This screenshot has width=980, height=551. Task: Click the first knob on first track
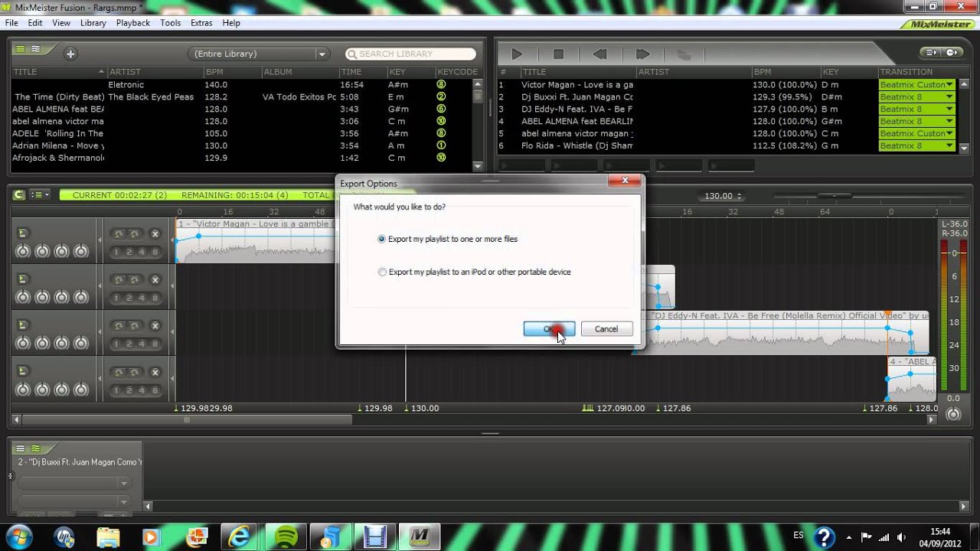(x=23, y=252)
